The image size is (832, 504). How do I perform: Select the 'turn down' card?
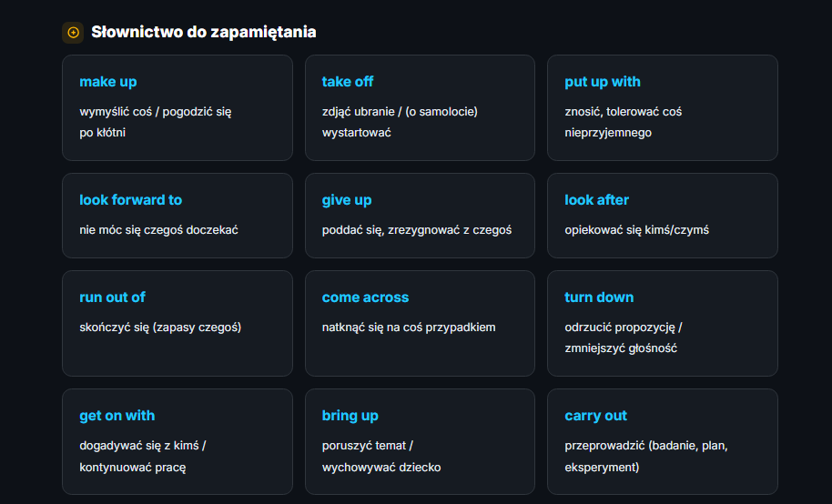coord(662,324)
